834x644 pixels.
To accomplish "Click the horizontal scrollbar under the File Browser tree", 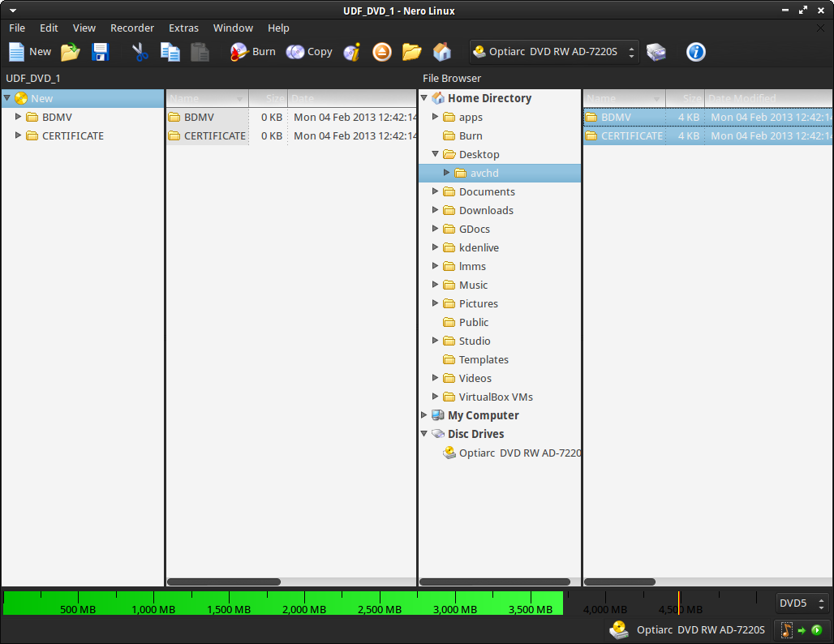I will coord(495,582).
